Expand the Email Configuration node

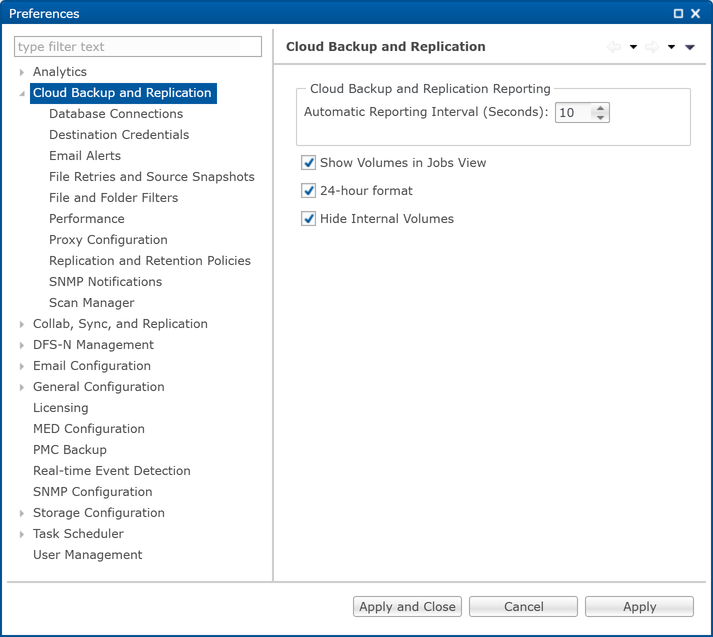coord(21,366)
